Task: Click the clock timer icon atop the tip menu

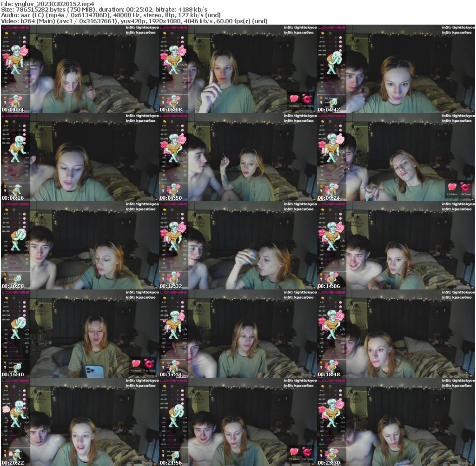Action: pos(13,33)
